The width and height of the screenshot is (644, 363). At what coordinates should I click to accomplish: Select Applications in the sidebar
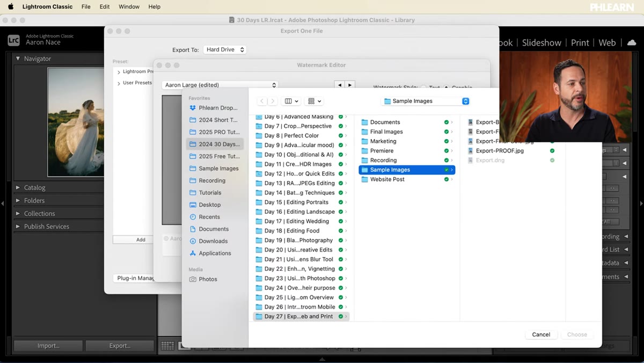pos(214,253)
